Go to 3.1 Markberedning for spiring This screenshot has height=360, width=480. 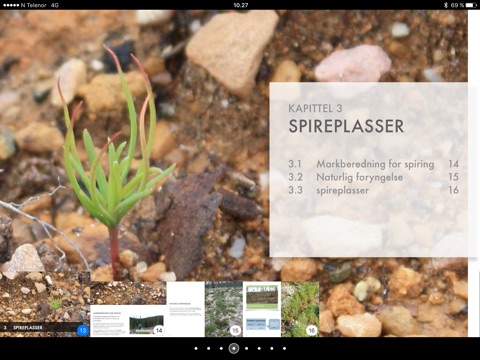click(373, 164)
